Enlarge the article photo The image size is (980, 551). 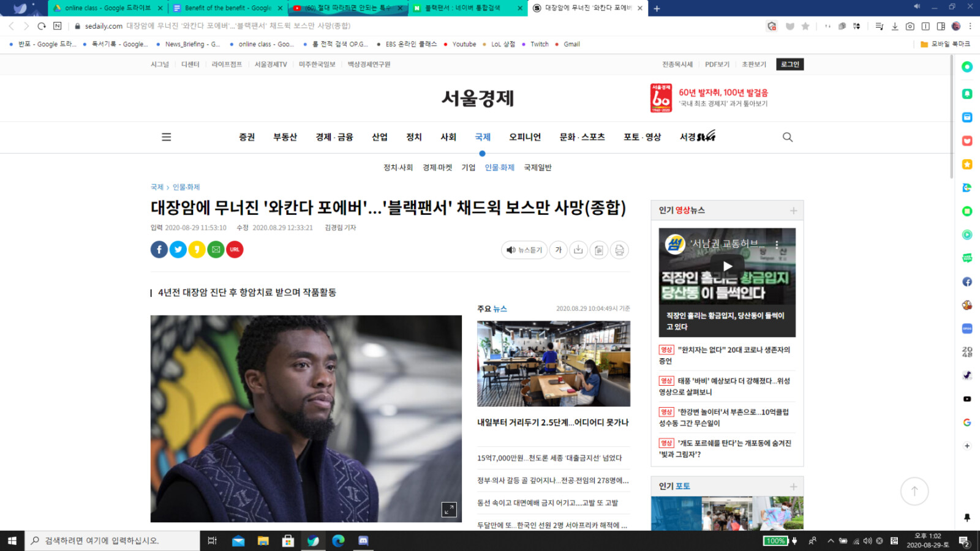(x=449, y=509)
